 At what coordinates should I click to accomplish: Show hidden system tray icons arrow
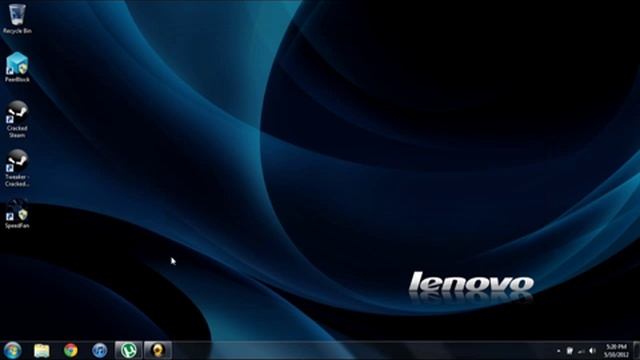[558, 351]
